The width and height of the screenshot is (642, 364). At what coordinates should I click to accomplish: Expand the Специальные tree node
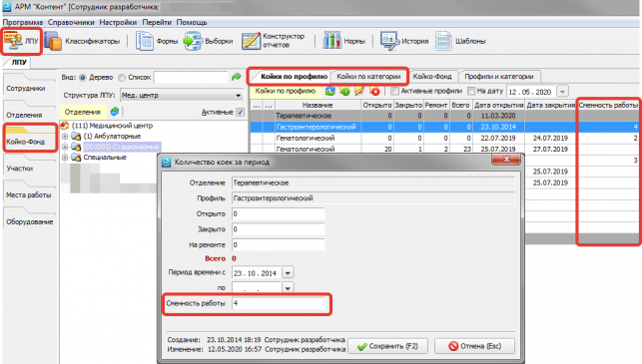[x=65, y=157]
